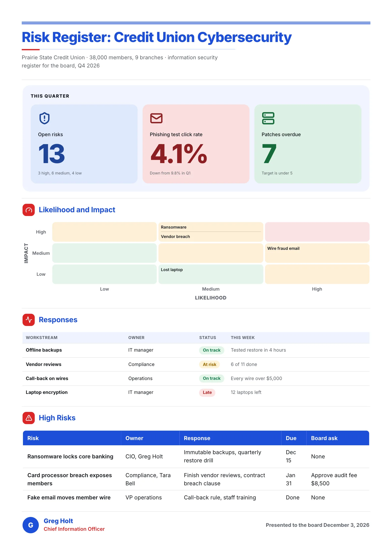Click the gauge icon beside Likelihood and Impact
The image size is (392, 555).
[x=29, y=210]
